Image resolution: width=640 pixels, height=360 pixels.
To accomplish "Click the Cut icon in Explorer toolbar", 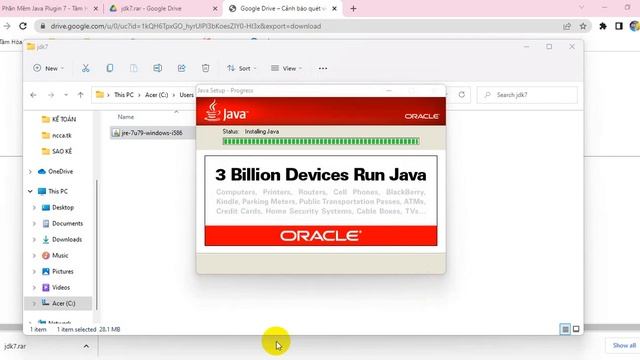I will tap(85, 68).
